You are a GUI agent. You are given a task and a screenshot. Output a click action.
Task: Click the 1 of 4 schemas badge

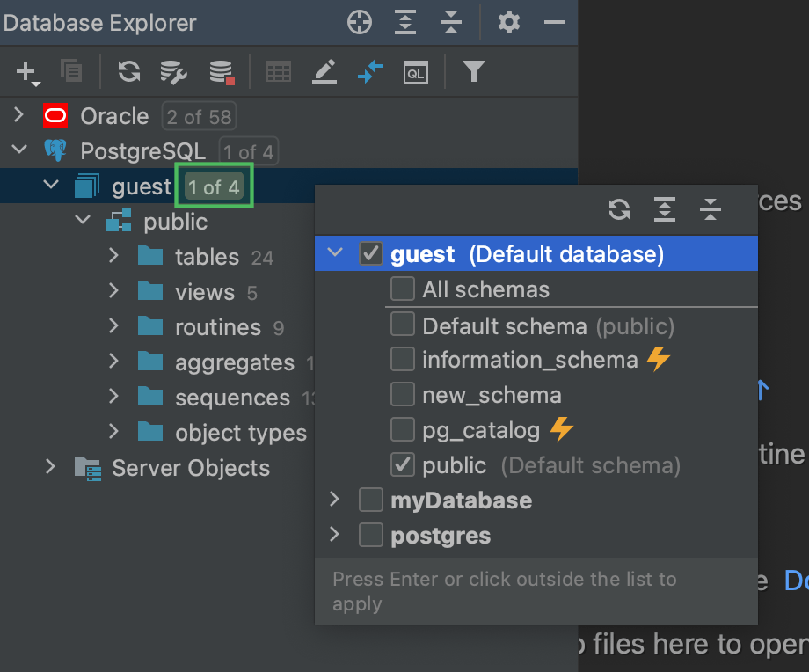pyautogui.click(x=214, y=186)
